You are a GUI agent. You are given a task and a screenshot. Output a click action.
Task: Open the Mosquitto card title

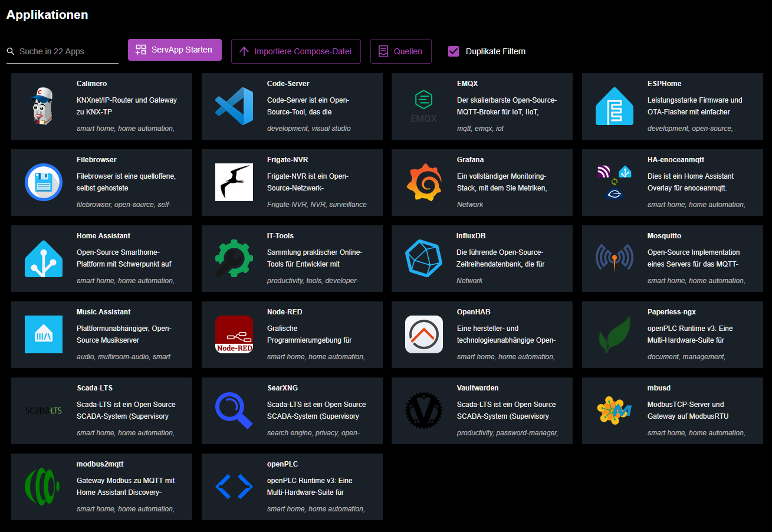coord(665,236)
